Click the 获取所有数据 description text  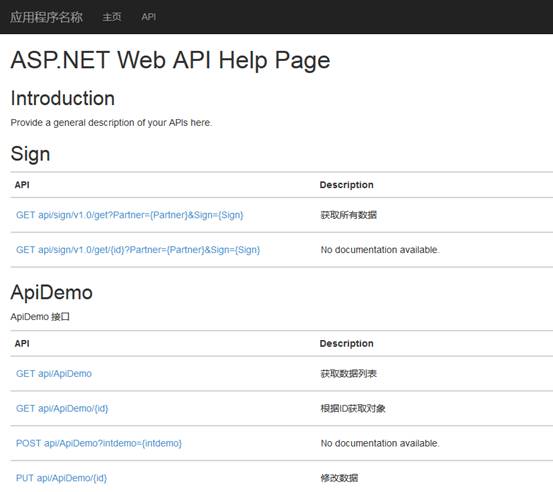point(348,215)
